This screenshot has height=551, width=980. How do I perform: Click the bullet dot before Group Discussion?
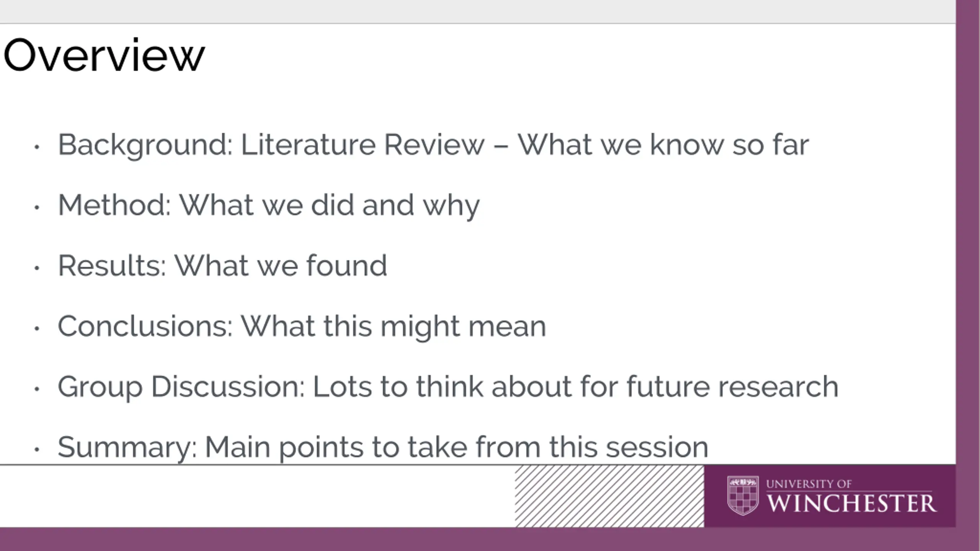pyautogui.click(x=37, y=389)
